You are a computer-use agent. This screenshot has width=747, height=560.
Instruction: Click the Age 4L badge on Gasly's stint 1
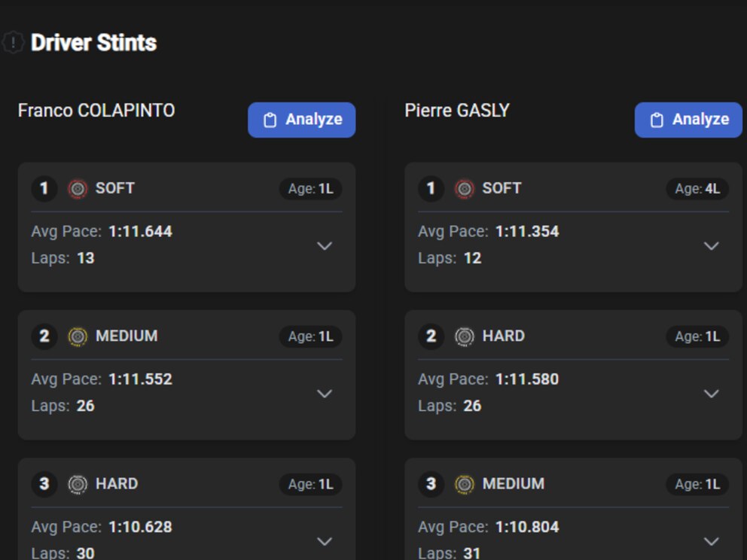[697, 189]
